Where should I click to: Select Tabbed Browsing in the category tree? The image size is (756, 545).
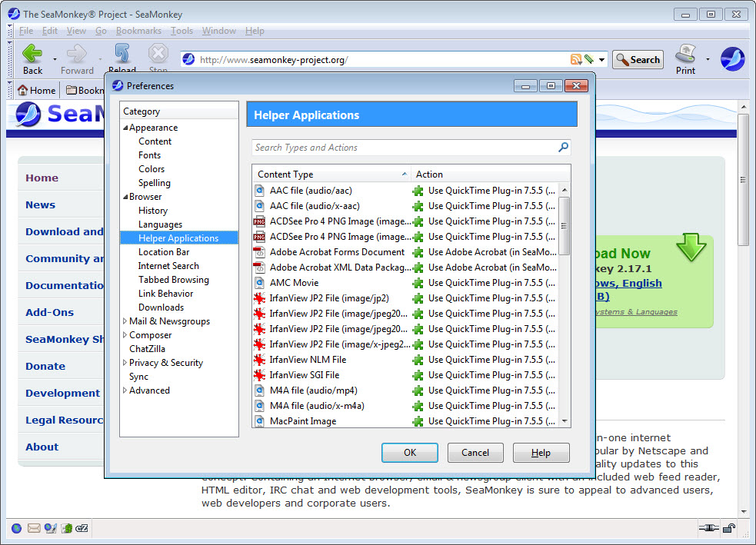174,280
